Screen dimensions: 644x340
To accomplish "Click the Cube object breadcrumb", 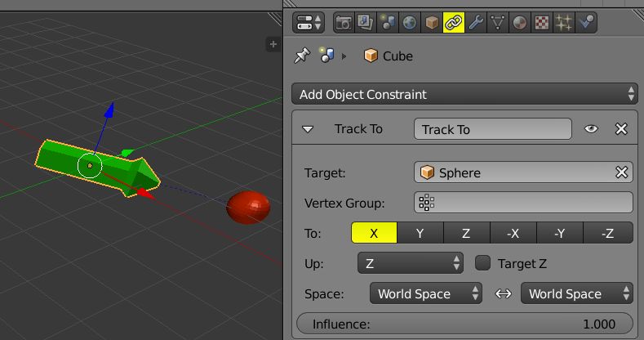I will 389,56.
